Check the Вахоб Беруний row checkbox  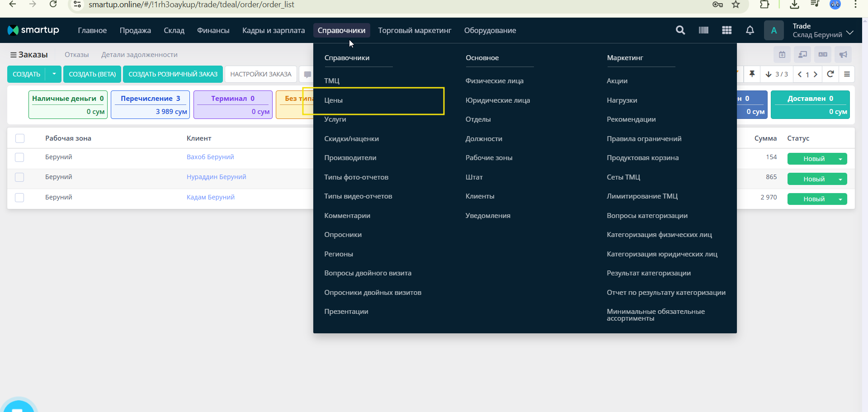tap(19, 157)
